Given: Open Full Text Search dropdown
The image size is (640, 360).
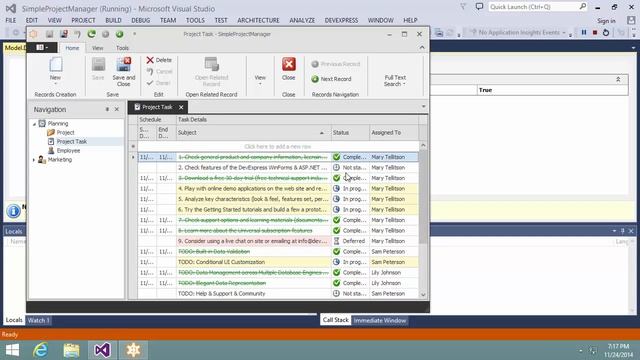Looking at the screenshot, I should [395, 80].
